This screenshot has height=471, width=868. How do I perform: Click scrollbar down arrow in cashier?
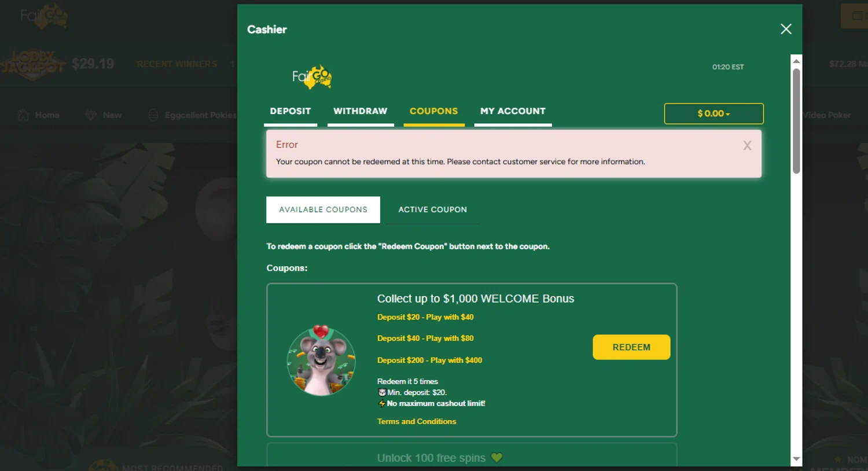pyautogui.click(x=796, y=459)
